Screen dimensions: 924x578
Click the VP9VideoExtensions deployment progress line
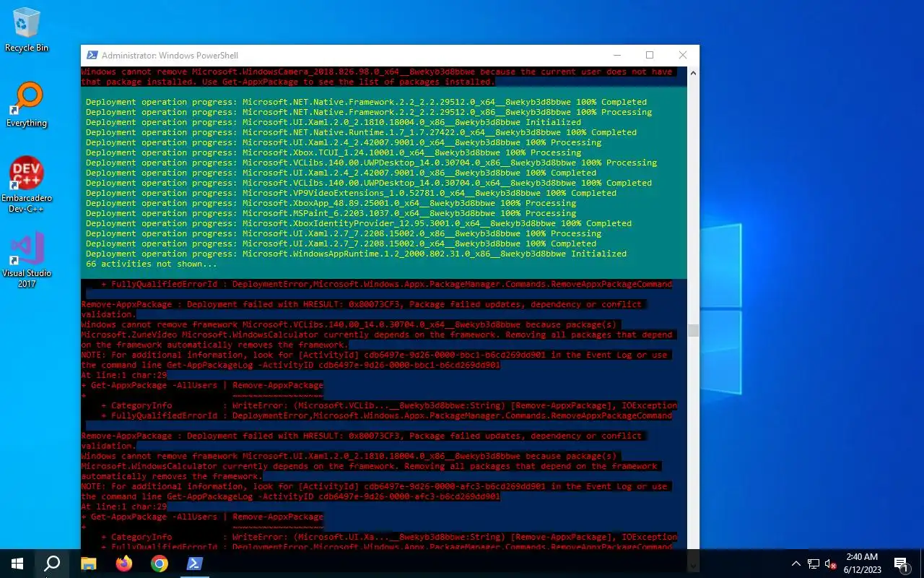pyautogui.click(x=351, y=193)
